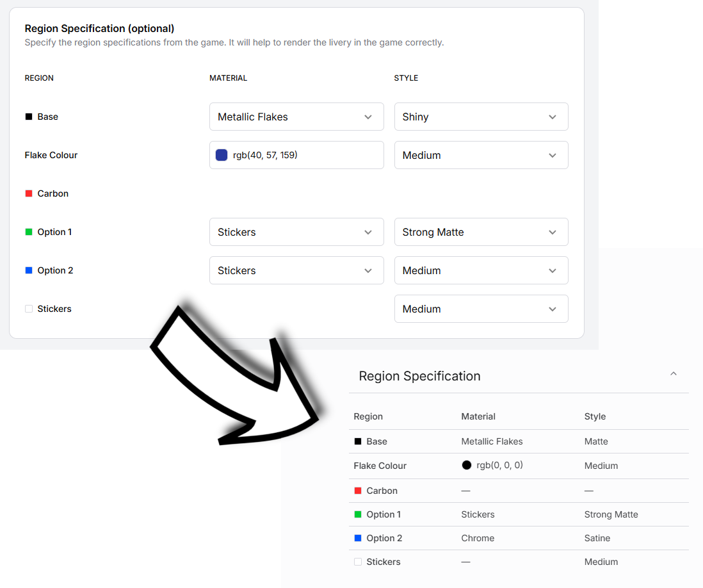Click the black rgb(0, 0, 0) circle in the summary table
This screenshot has width=703, height=588.
(466, 465)
